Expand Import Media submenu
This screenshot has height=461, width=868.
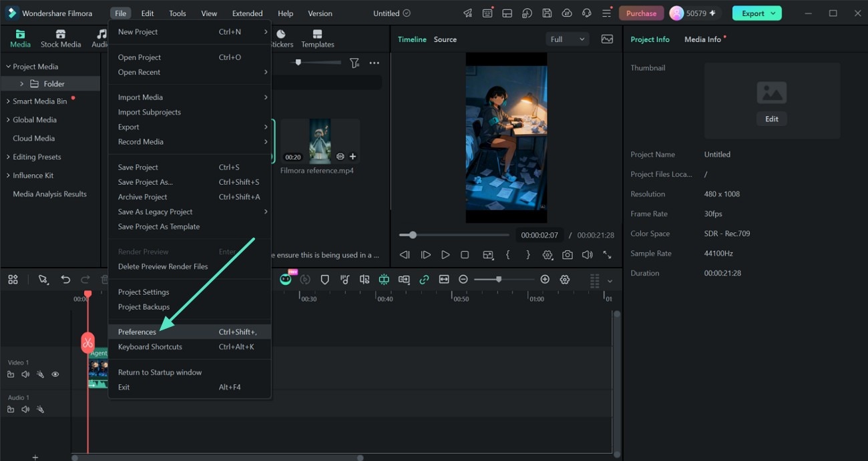[266, 97]
